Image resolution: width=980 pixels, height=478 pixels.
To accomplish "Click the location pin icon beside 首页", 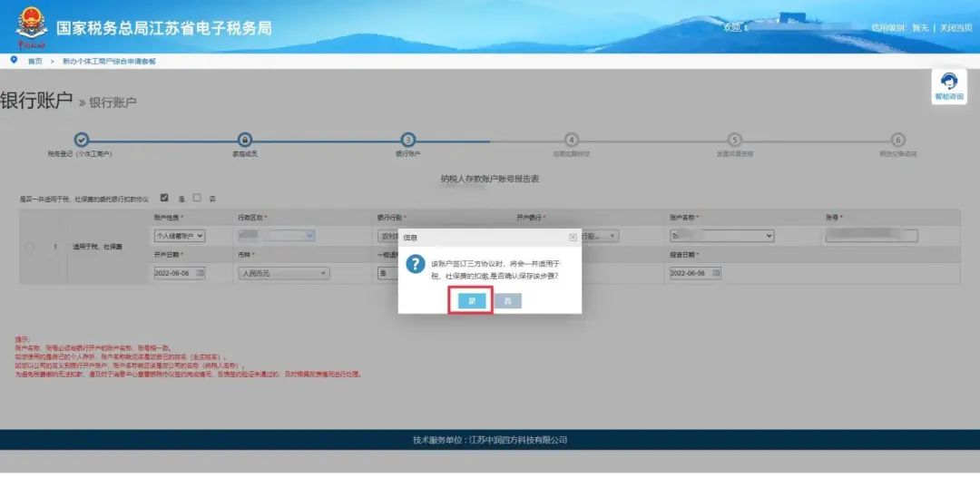I will click(14, 60).
